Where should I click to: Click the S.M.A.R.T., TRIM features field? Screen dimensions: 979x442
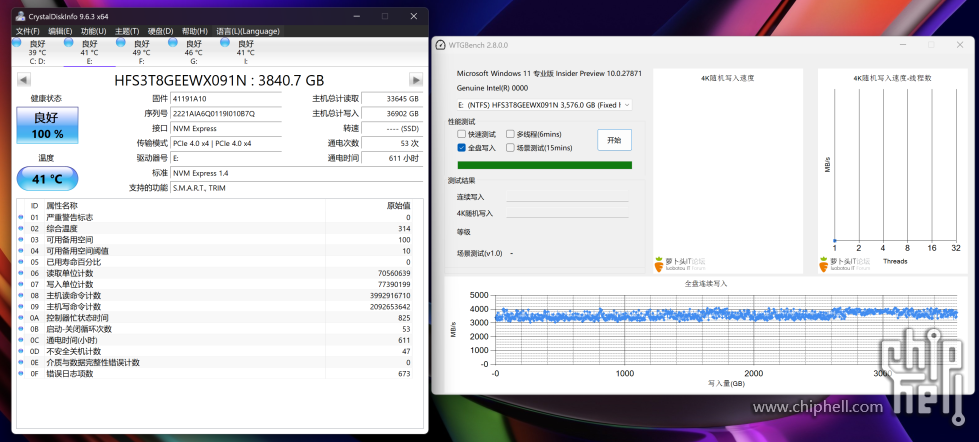(296, 188)
